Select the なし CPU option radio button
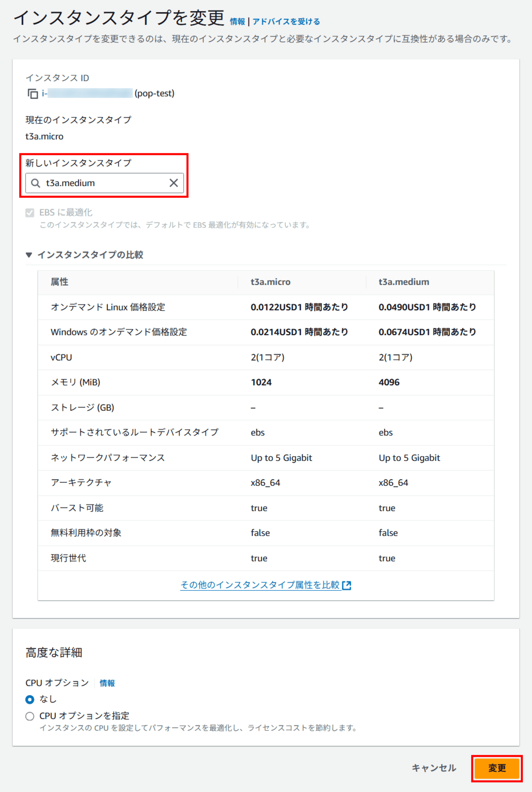532x792 pixels. pos(30,699)
